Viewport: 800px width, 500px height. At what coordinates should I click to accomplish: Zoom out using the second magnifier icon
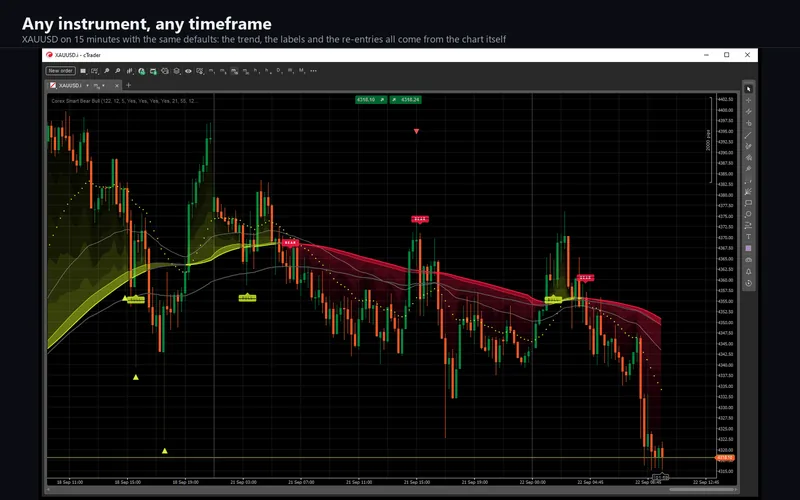(118, 71)
